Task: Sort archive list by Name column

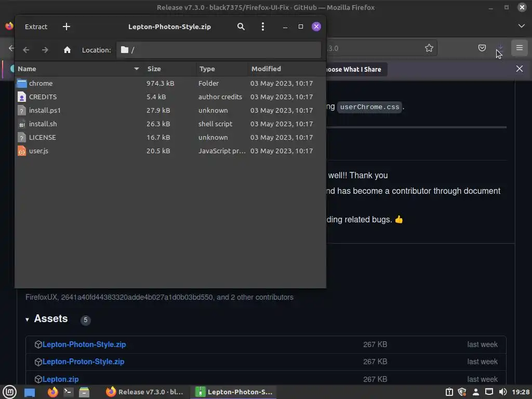Action: click(x=79, y=69)
